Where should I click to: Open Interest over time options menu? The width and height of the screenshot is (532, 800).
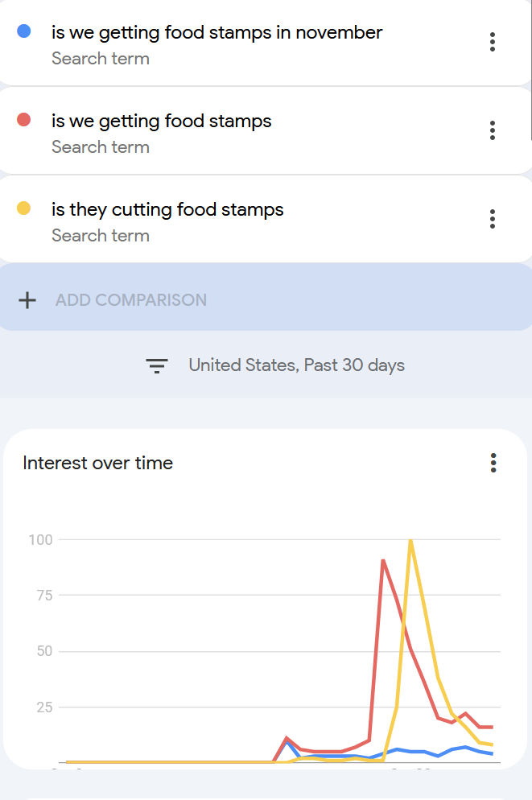click(x=493, y=463)
